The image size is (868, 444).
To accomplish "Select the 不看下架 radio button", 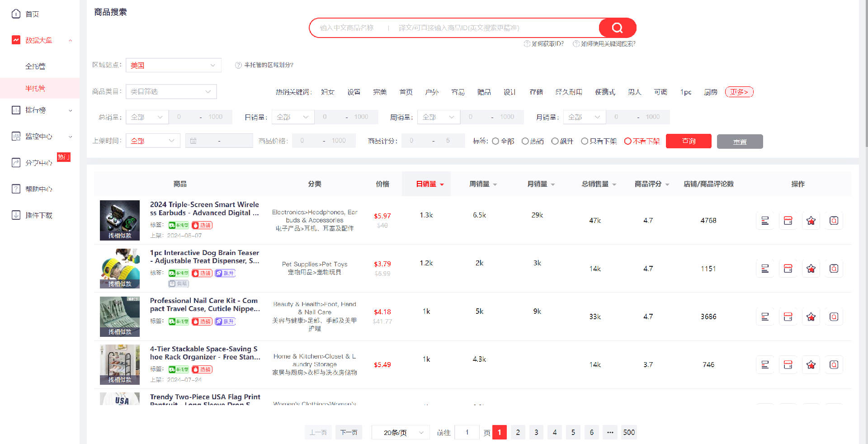I will point(627,141).
